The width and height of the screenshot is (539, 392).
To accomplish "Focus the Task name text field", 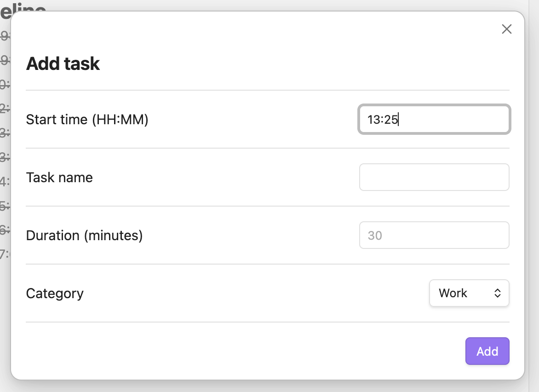I will coord(434,177).
